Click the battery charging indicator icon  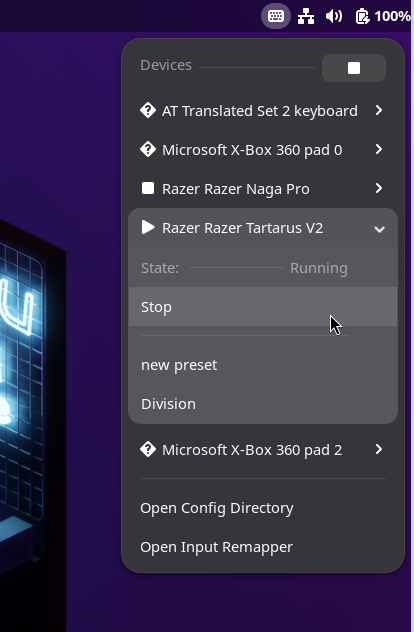[362, 16]
